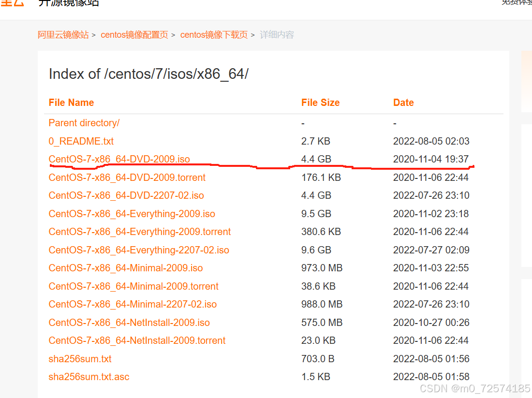Select the 1.5 KB size cell
This screenshot has height=398, width=532.
[315, 377]
